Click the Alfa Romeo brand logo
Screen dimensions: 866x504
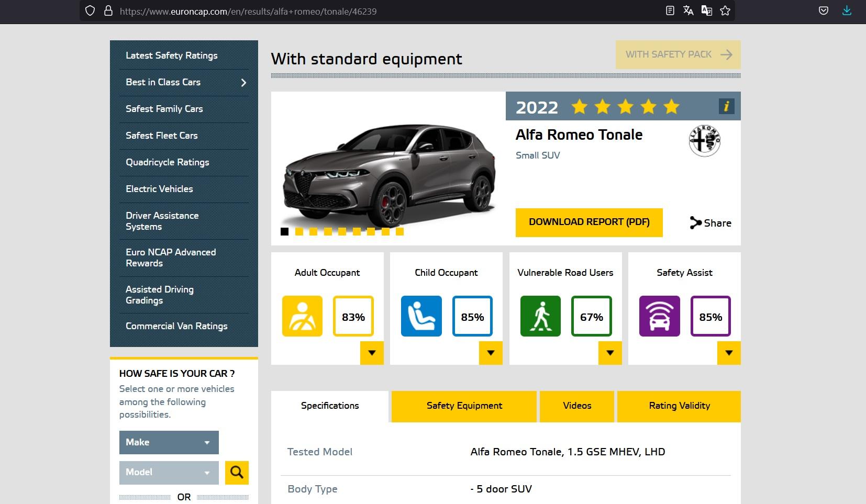coord(704,140)
